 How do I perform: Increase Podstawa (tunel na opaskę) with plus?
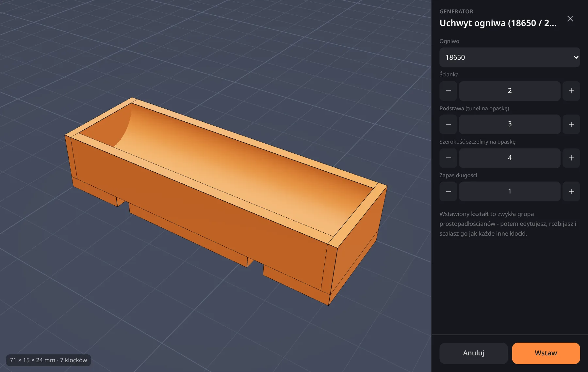[x=571, y=124]
